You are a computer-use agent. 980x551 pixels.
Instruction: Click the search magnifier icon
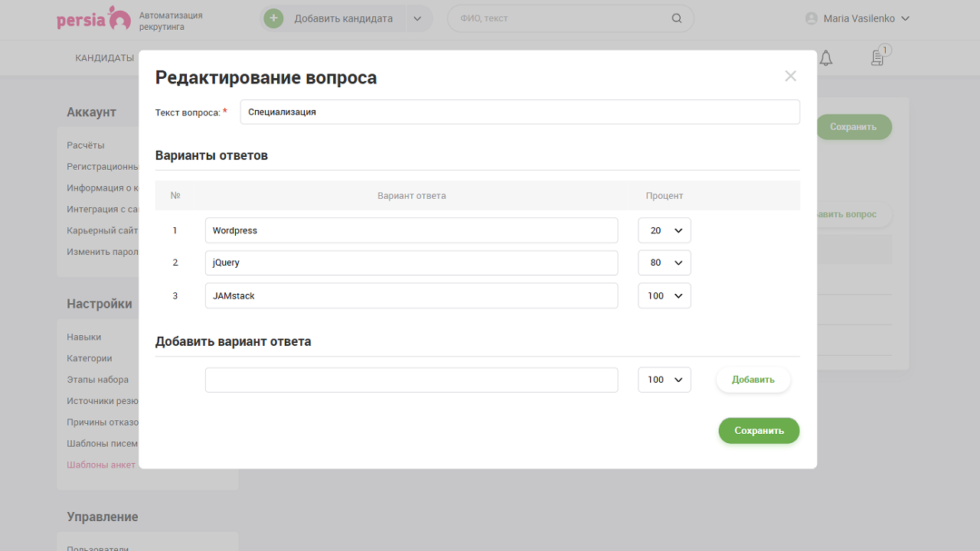pos(676,18)
